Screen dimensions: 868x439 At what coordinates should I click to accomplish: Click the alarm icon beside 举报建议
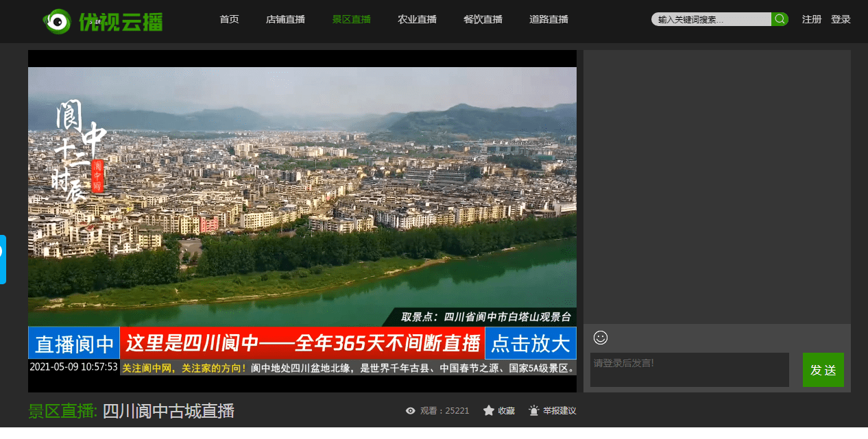[x=533, y=410]
